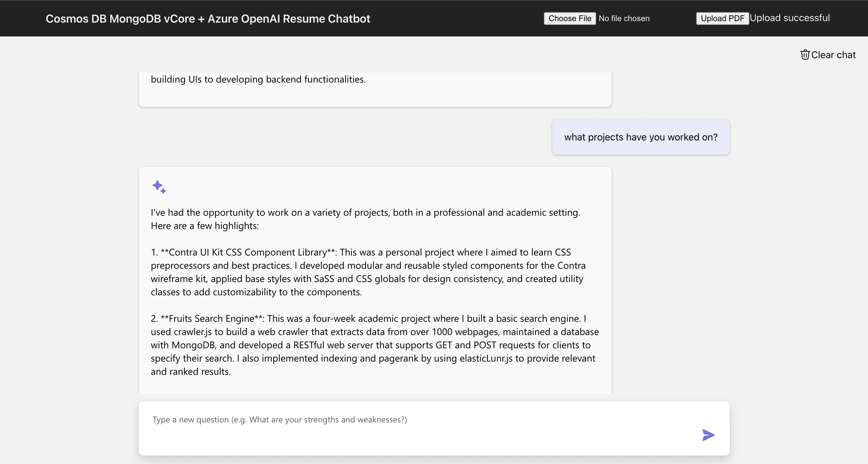Click the 'what projects have you worked on?' bubble
This screenshot has width=868, height=464.
click(641, 137)
